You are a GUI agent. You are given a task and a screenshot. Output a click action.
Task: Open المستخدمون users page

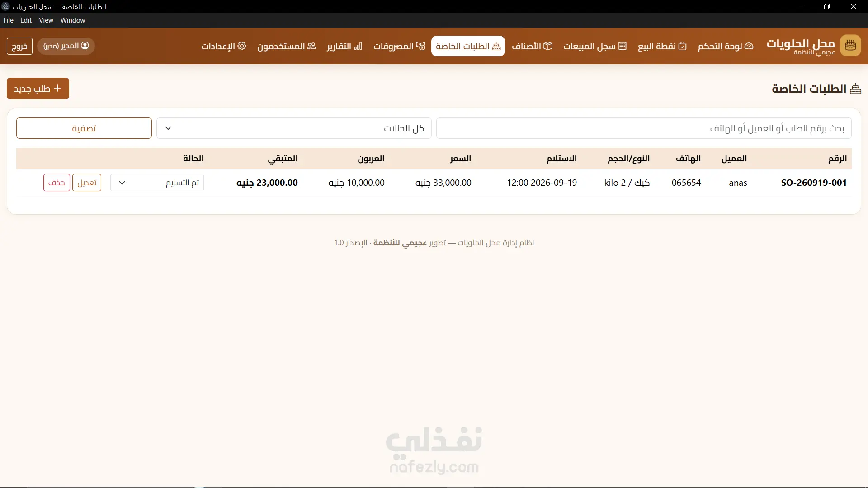tap(287, 46)
